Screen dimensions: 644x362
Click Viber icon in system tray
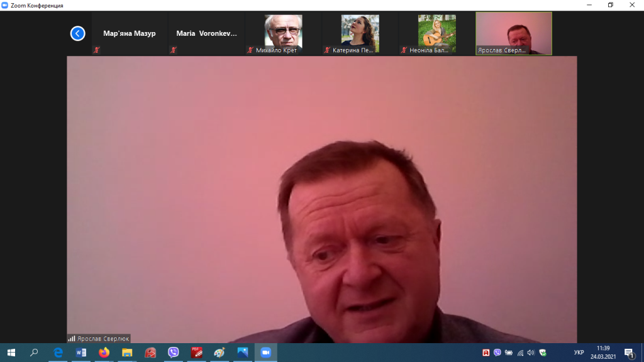point(497,353)
